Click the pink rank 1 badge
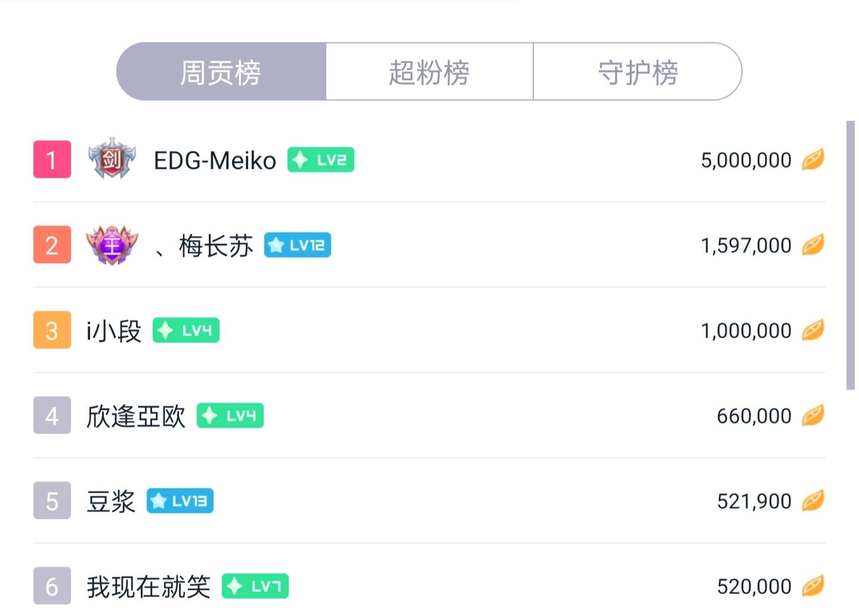The image size is (859, 616). (51, 159)
